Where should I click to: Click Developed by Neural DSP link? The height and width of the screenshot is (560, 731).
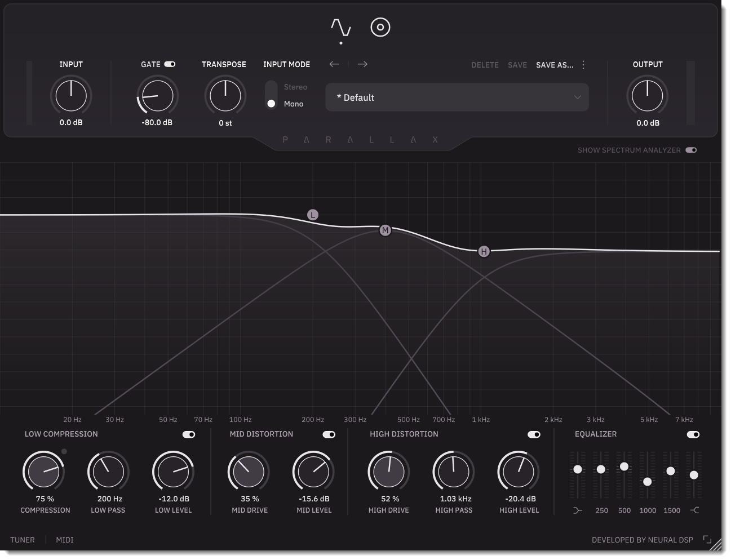coord(643,540)
